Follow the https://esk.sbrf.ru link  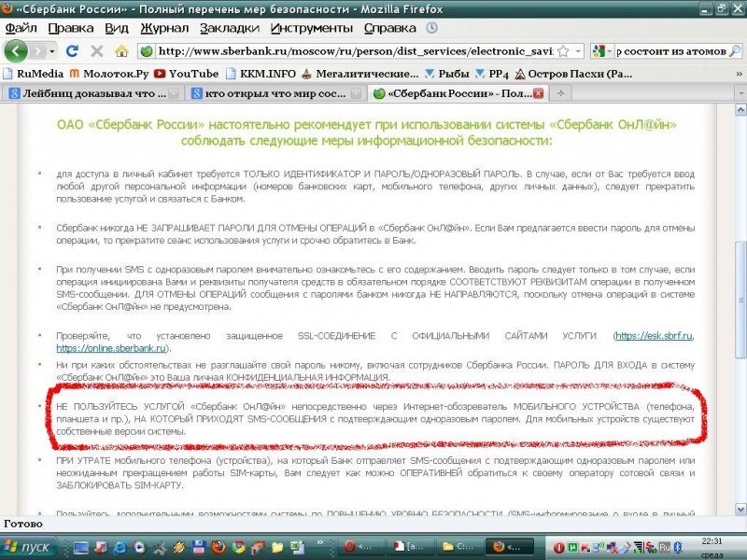(654, 336)
